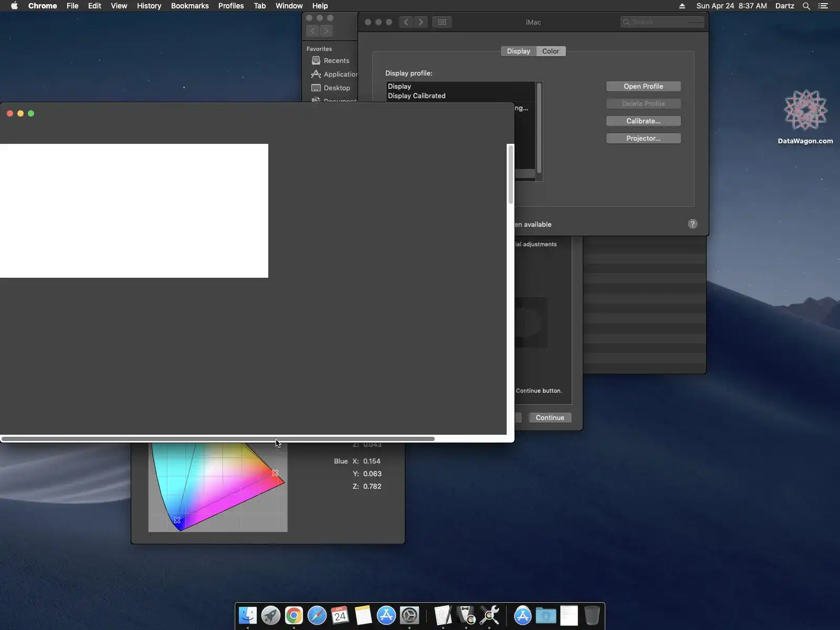Open Google Chrome from the Dock
840x630 pixels.
click(294, 615)
